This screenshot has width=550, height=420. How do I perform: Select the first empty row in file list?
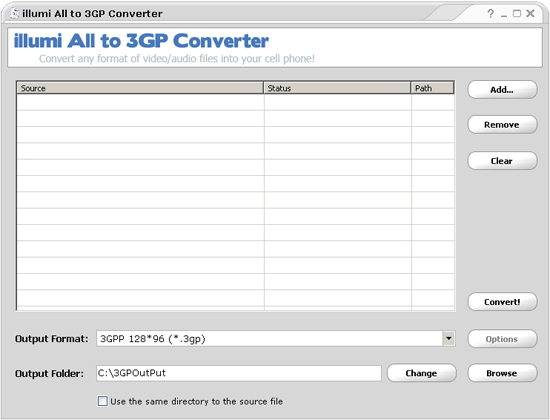[235, 102]
